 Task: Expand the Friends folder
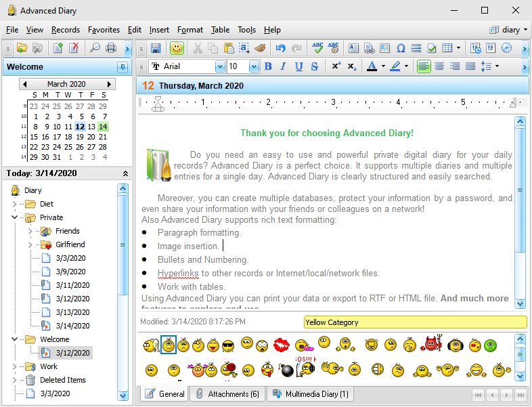pos(30,231)
